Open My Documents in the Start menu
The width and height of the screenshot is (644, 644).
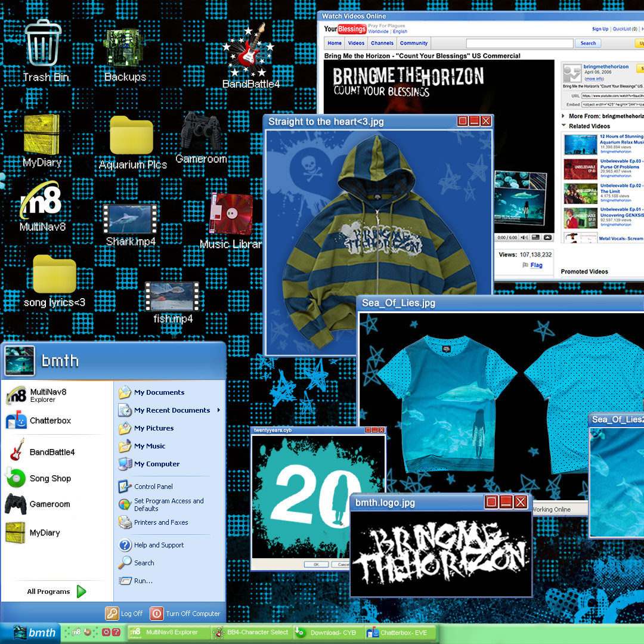coord(151,392)
